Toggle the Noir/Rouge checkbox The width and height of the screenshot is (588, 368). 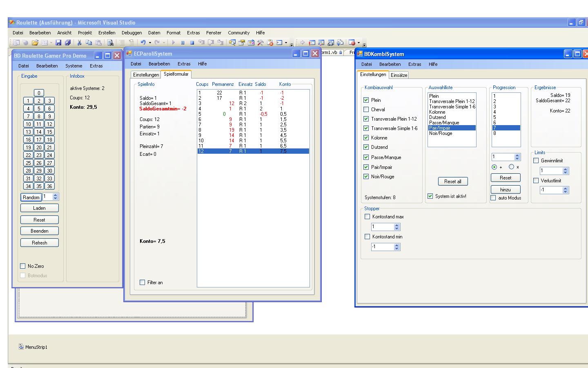pos(366,177)
